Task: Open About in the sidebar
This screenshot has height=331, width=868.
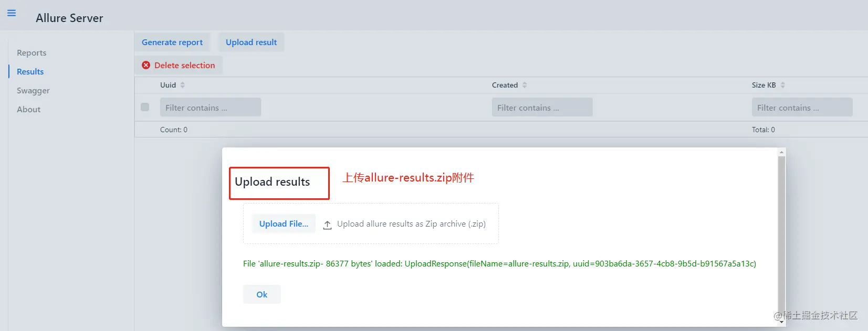Action: [x=28, y=110]
